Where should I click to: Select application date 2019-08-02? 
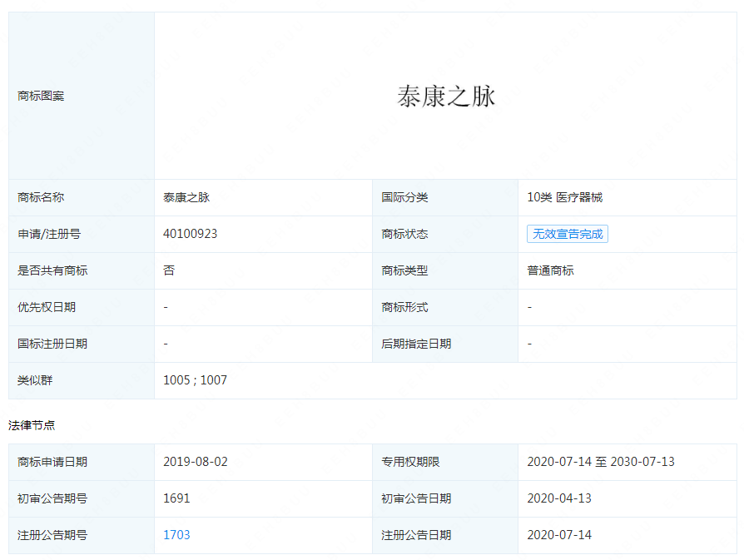click(196, 462)
